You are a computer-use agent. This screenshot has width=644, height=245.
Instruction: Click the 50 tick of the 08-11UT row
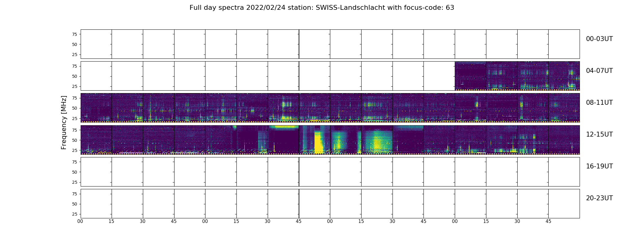click(x=75, y=108)
